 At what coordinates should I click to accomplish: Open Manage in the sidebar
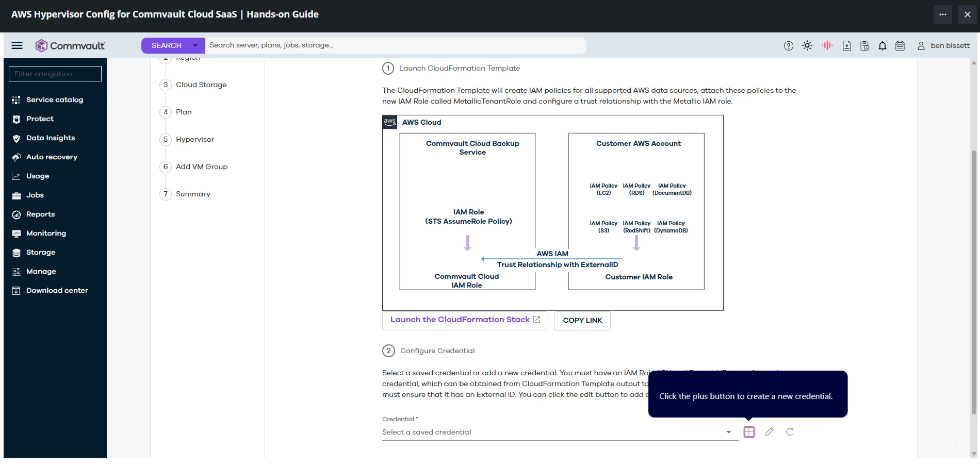41,271
